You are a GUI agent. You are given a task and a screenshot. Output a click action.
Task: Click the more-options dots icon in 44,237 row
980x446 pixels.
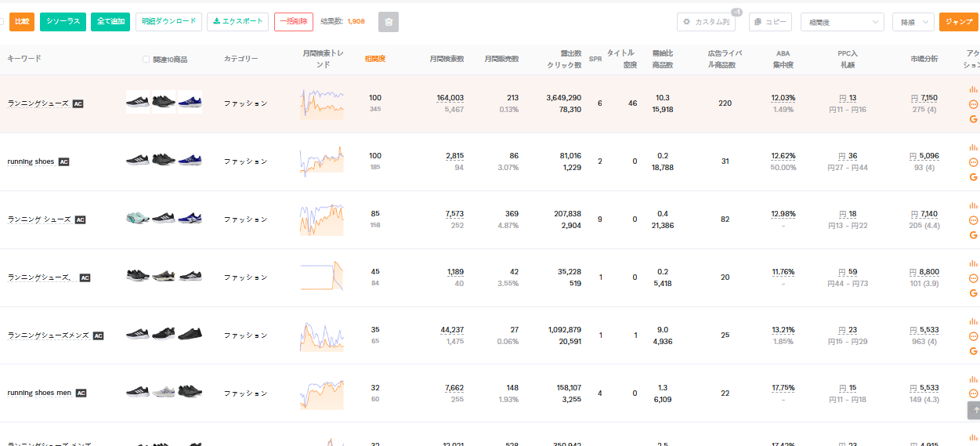tap(974, 336)
